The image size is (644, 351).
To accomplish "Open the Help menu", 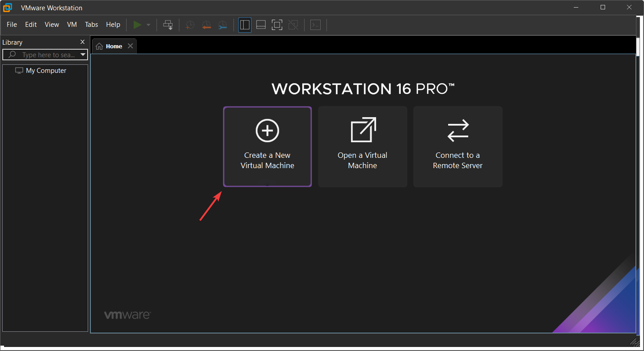I will [x=113, y=25].
